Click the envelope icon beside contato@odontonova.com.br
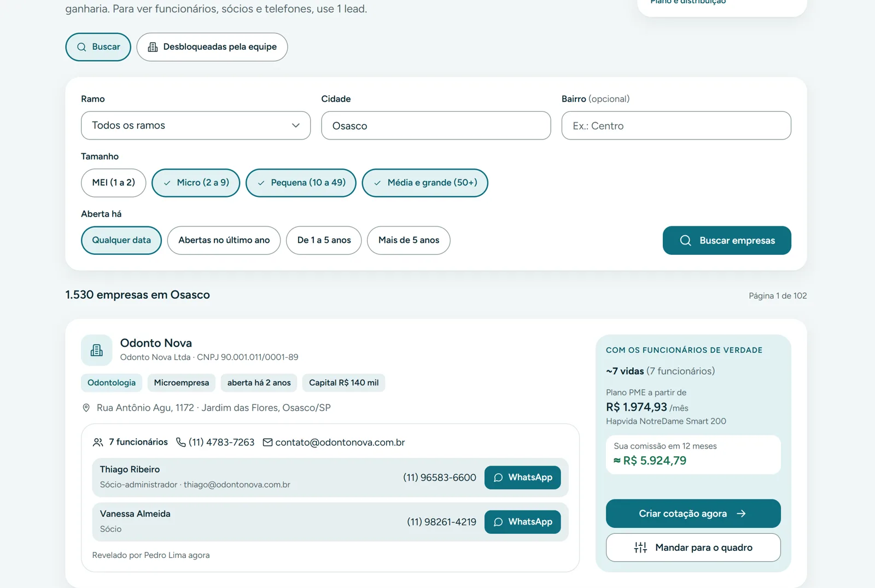This screenshot has width=875, height=588. tap(267, 443)
